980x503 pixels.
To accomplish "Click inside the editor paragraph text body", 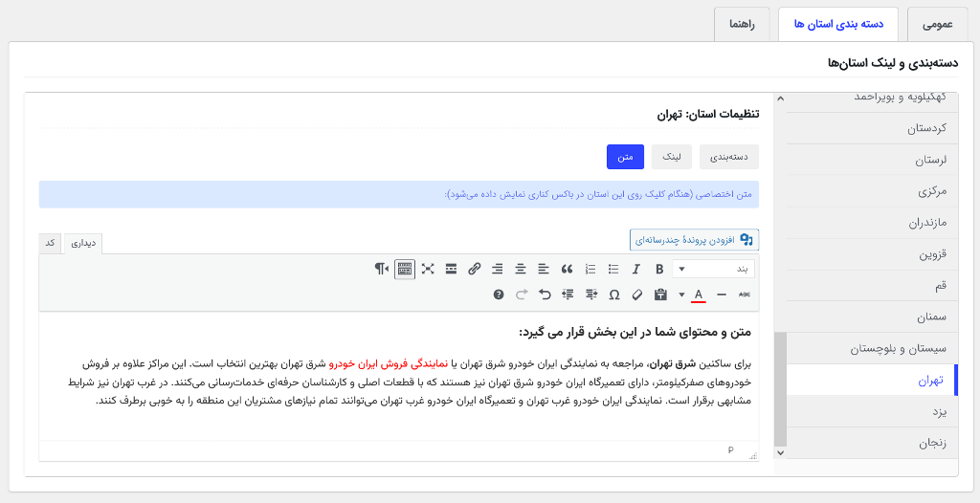I will click(410, 383).
